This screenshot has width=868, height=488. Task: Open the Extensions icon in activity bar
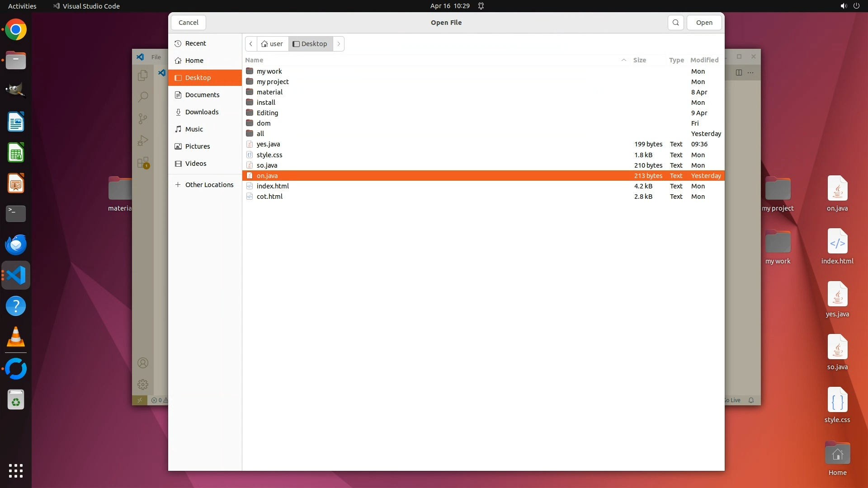tap(143, 163)
